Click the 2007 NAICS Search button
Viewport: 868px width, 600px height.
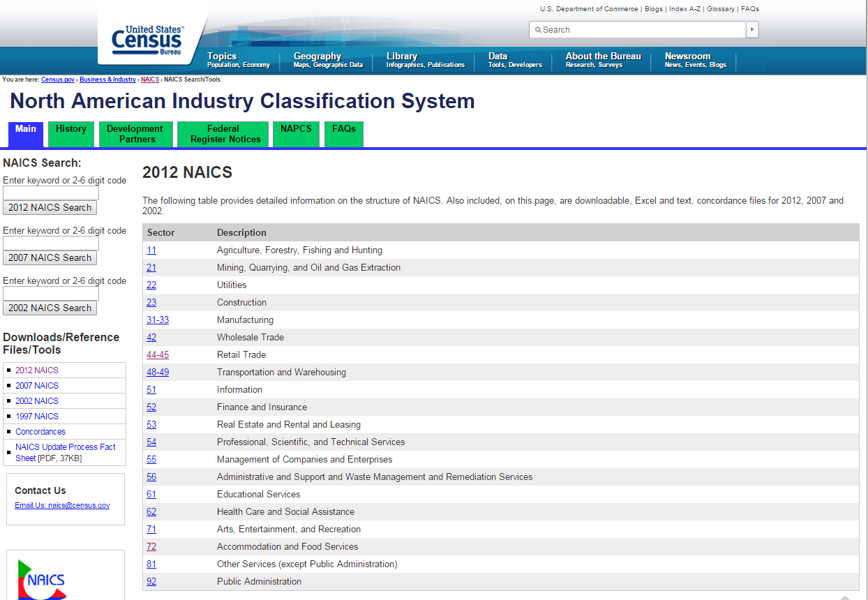pos(50,257)
